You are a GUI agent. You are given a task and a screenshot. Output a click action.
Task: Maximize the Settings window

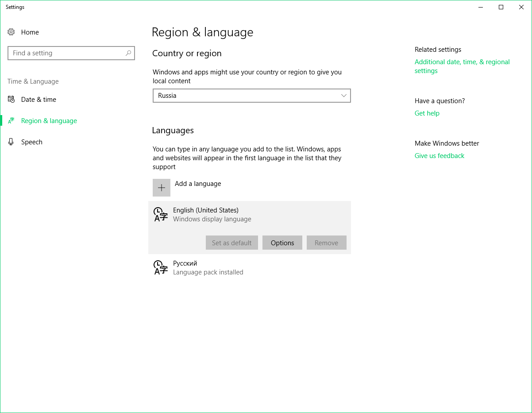tap(501, 7)
